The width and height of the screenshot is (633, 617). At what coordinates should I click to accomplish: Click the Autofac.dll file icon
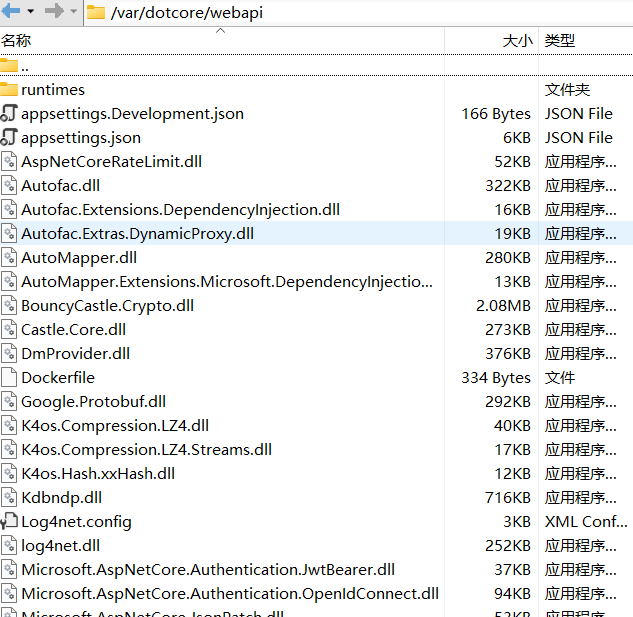coord(9,185)
